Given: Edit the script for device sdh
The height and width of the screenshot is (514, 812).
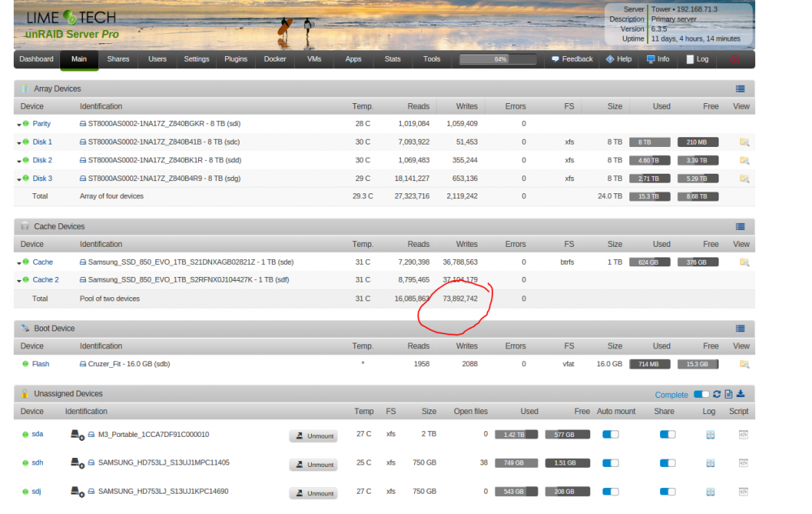Looking at the screenshot, I should click(x=743, y=463).
